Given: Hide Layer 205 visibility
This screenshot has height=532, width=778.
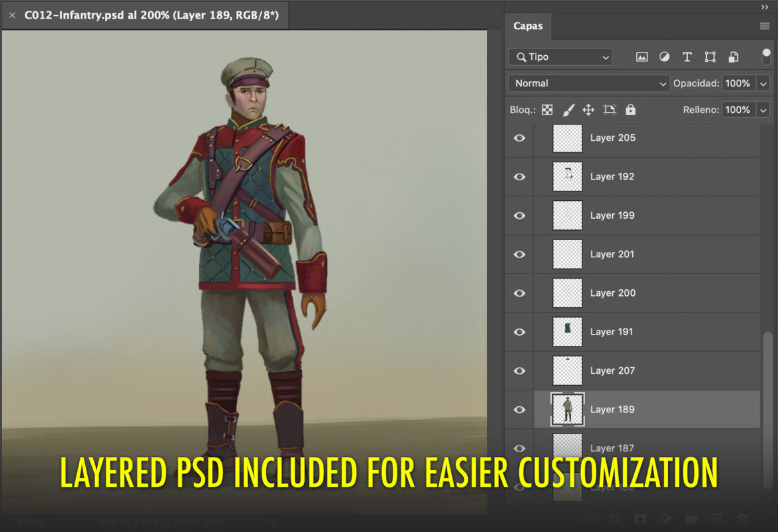Looking at the screenshot, I should click(519, 138).
